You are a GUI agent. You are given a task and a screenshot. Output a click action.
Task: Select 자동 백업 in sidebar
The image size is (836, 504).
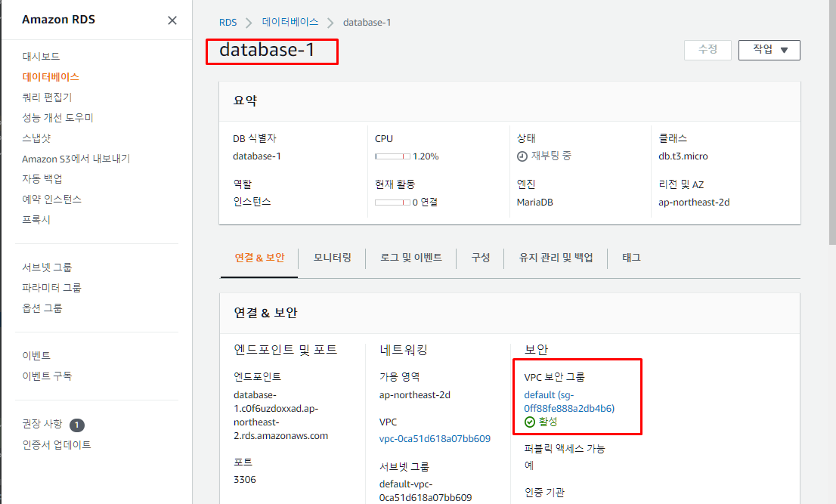pyautogui.click(x=42, y=178)
